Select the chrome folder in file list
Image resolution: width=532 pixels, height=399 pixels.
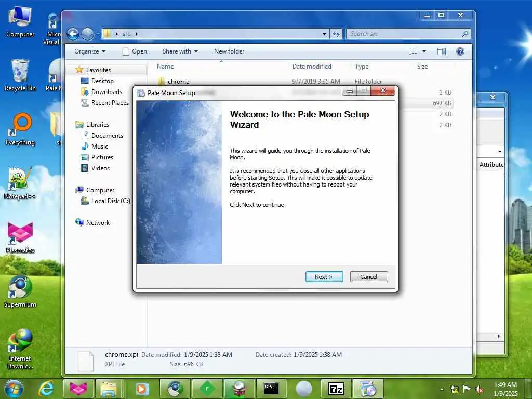tap(178, 82)
